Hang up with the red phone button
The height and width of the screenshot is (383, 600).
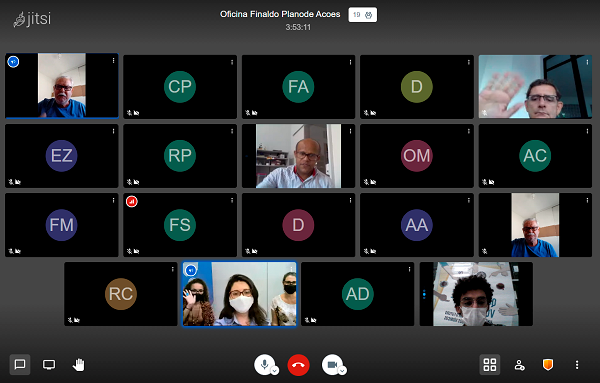click(298, 365)
